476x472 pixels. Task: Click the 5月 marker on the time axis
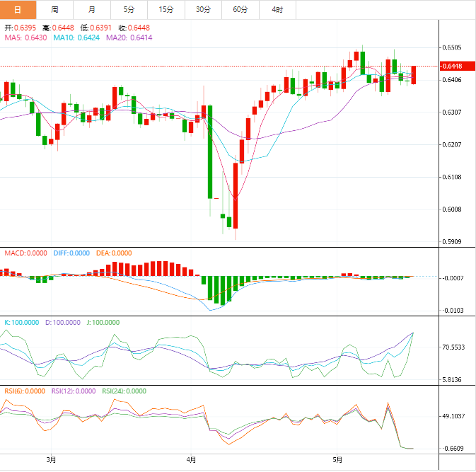[338, 460]
